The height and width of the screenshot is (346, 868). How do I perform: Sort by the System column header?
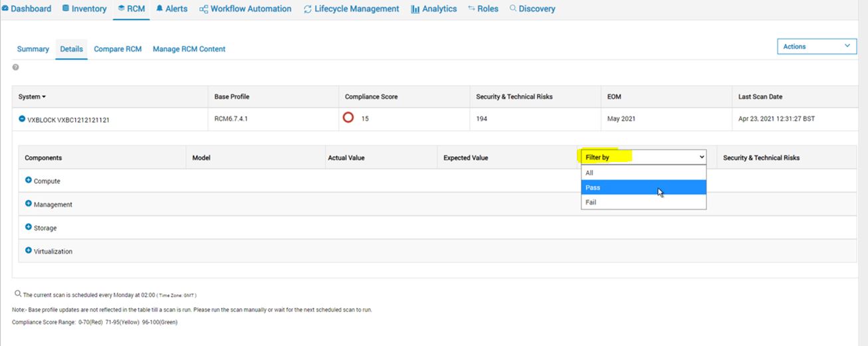pyautogui.click(x=32, y=97)
